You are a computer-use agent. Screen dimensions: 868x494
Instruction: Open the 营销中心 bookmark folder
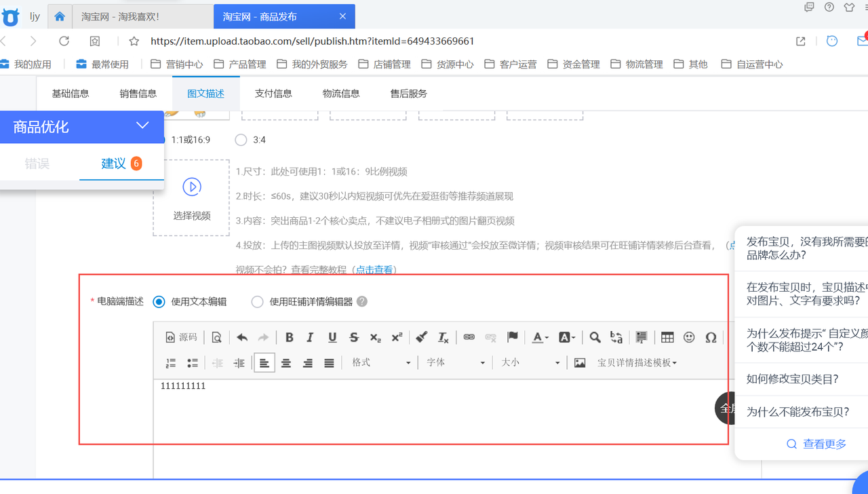[x=176, y=64]
